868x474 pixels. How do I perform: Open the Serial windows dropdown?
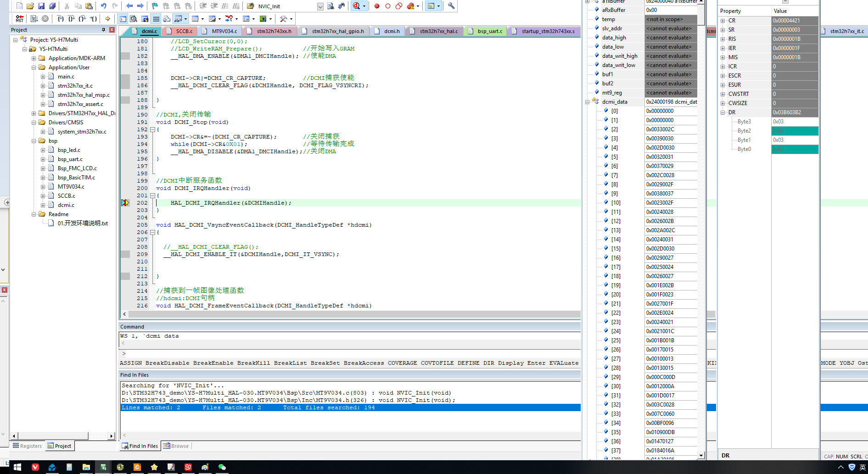(x=219, y=19)
